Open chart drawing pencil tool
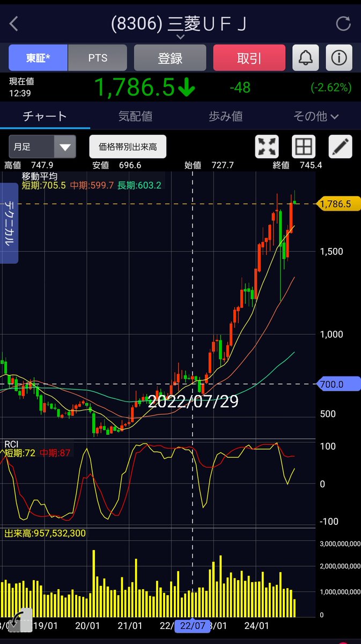The width and height of the screenshot is (361, 644). click(x=341, y=146)
